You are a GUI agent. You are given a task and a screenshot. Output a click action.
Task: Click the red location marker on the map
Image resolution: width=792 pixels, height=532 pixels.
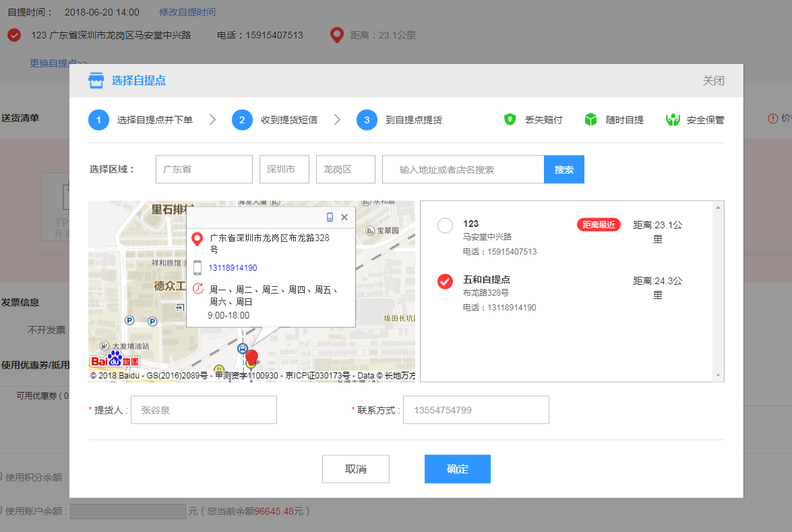click(x=251, y=357)
